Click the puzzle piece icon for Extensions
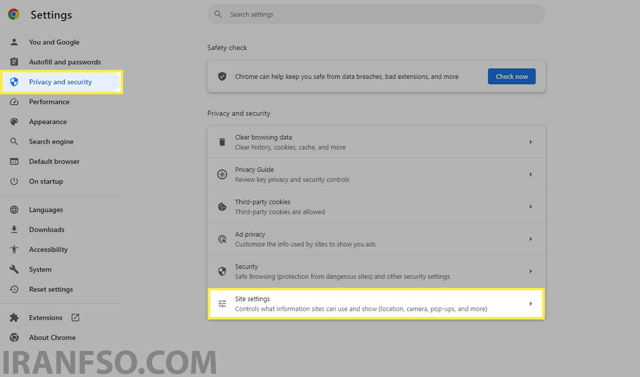The width and height of the screenshot is (640, 377). point(14,317)
